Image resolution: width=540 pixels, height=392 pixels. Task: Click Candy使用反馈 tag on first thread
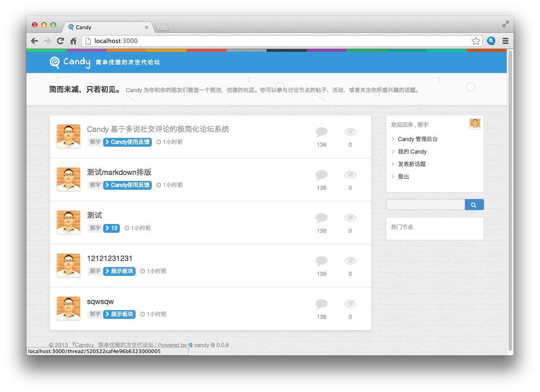coord(127,142)
